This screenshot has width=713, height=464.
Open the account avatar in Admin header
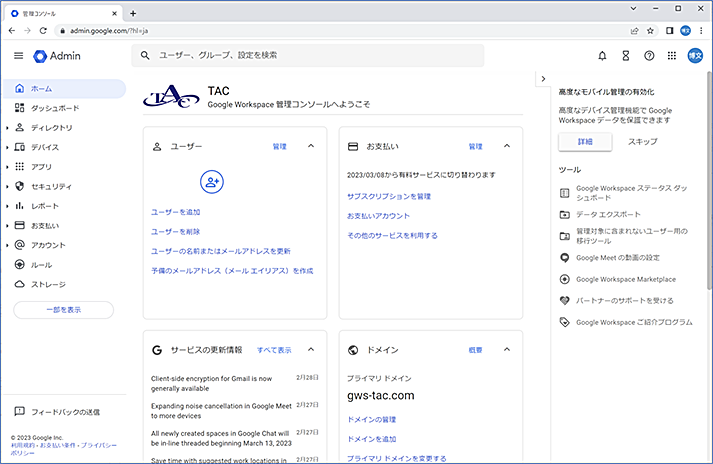click(695, 55)
